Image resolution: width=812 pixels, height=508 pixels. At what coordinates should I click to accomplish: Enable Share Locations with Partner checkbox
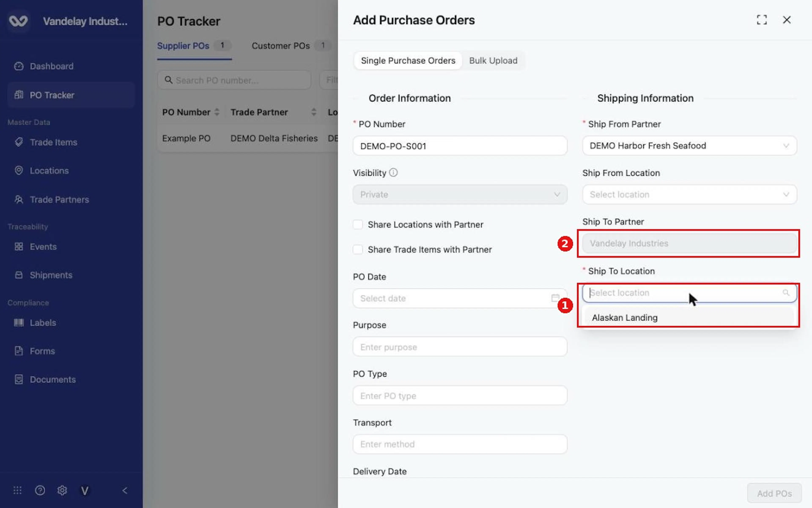(x=358, y=224)
